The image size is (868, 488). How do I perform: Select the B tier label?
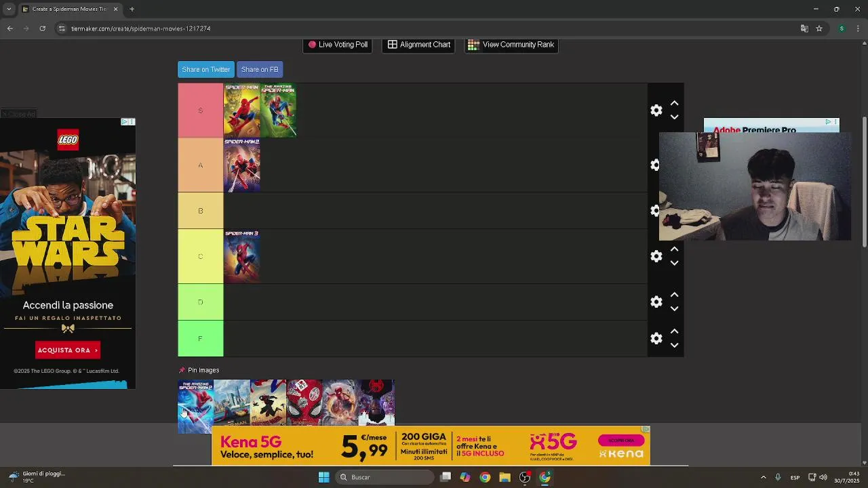coord(200,211)
